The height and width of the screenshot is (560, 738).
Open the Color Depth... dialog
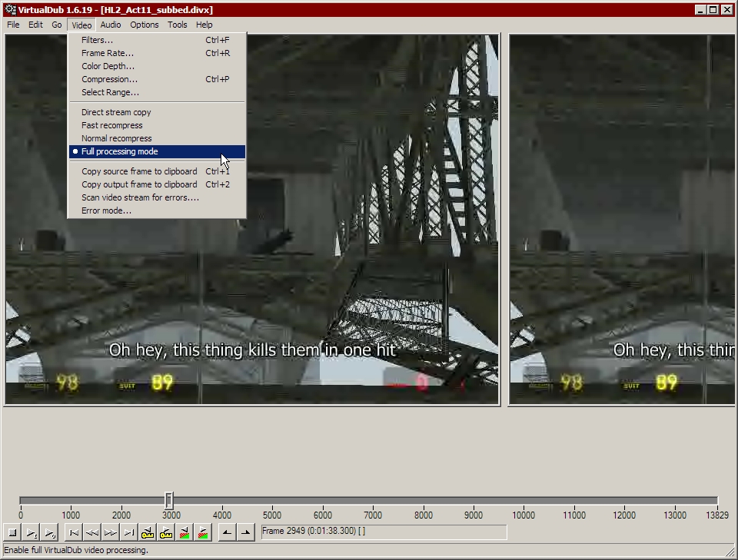click(x=157, y=66)
